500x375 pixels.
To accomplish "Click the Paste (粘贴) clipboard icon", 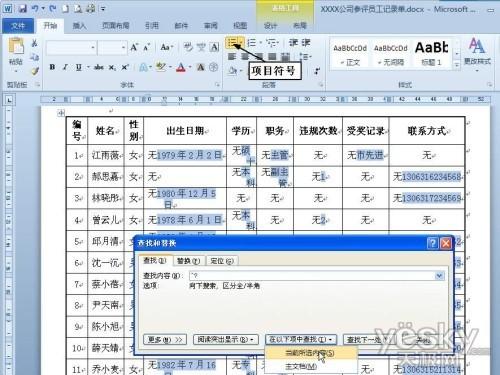I will [x=16, y=46].
